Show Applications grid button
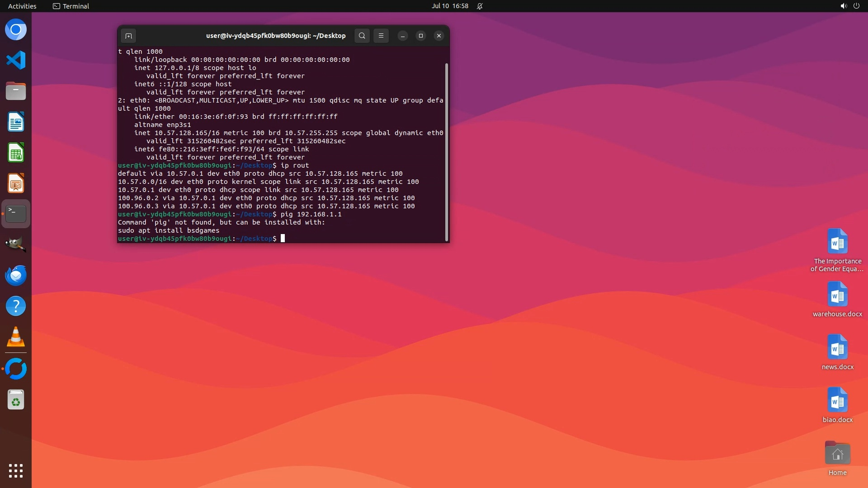Image resolution: width=868 pixels, height=488 pixels. pyautogui.click(x=16, y=471)
